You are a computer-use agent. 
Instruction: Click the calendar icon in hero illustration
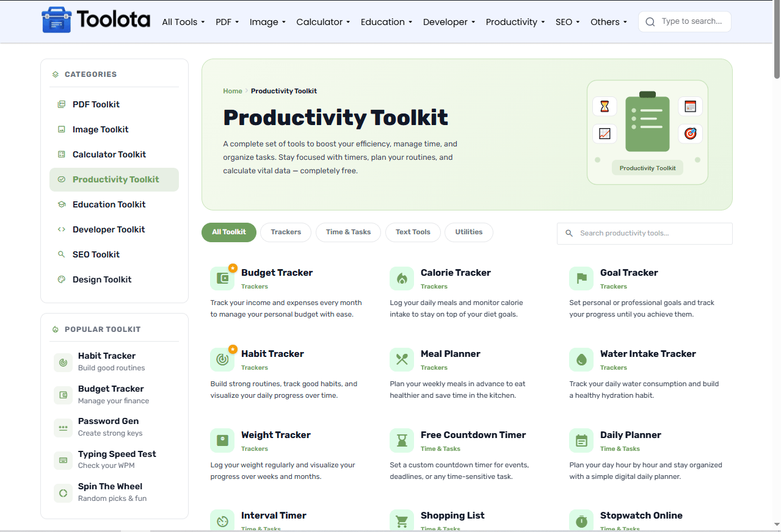pos(691,107)
